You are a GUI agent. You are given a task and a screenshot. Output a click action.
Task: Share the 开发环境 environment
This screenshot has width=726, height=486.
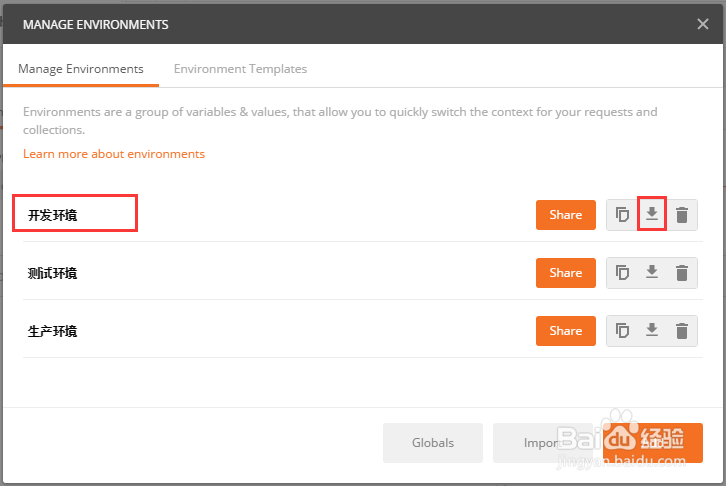565,215
